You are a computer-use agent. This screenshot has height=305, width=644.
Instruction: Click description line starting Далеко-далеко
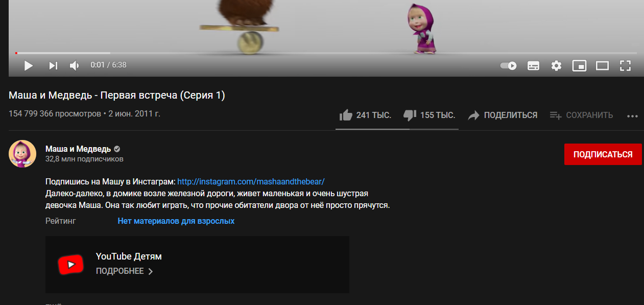[x=207, y=194]
